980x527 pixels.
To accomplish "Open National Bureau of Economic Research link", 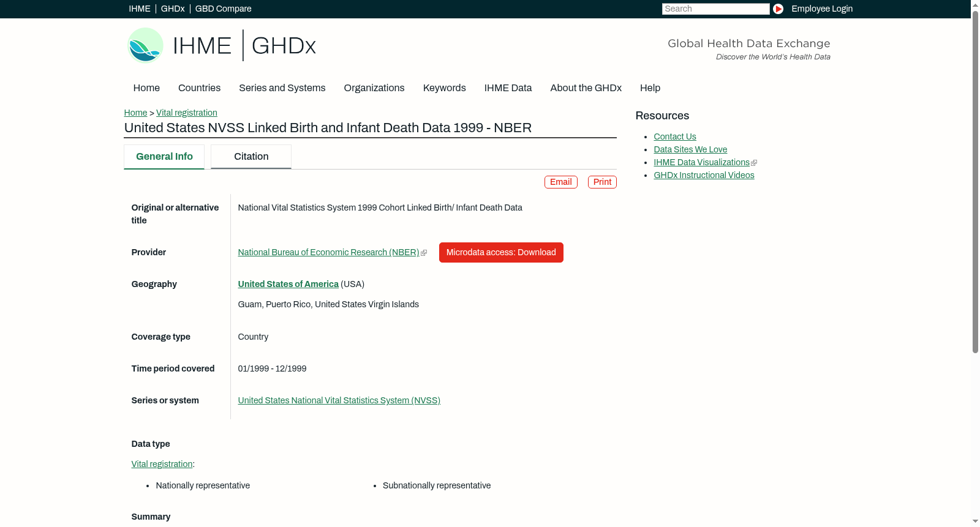I will coord(328,252).
